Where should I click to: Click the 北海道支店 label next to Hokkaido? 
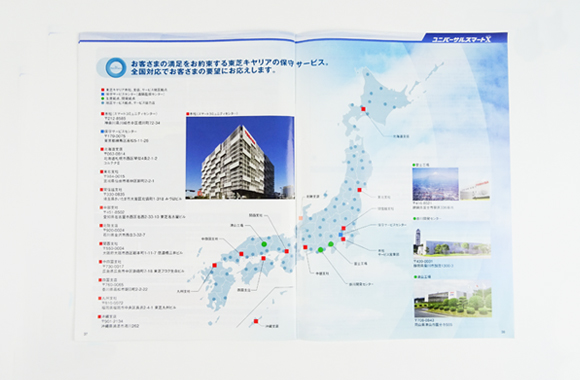coord(401,136)
